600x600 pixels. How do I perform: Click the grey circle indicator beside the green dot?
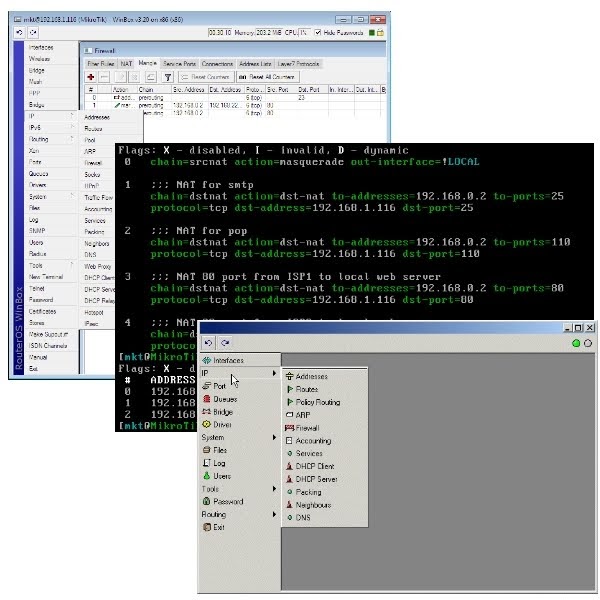coord(588,343)
